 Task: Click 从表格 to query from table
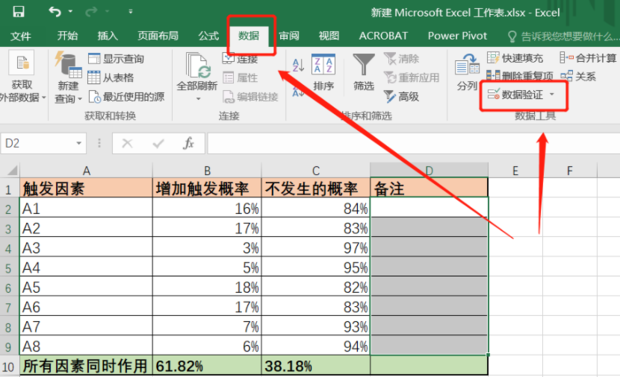click(x=111, y=78)
